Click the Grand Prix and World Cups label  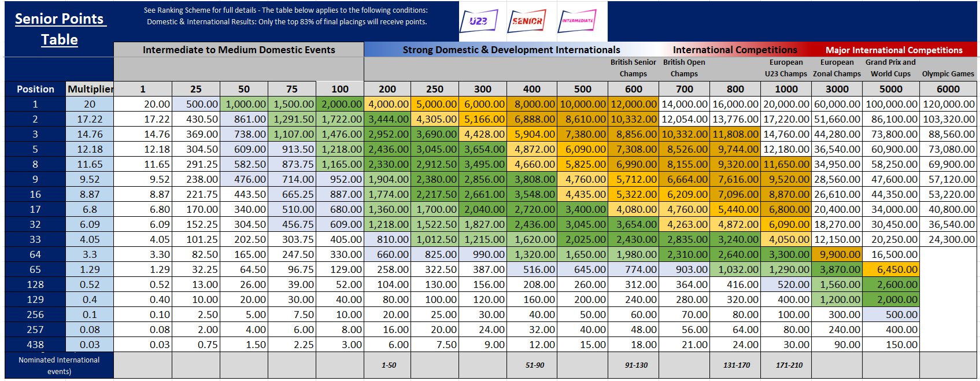[x=890, y=68]
